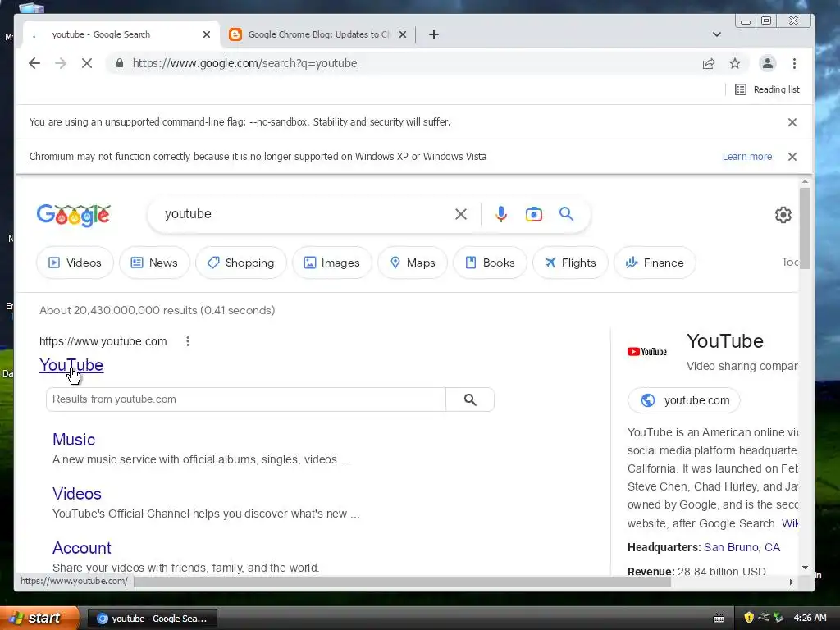This screenshot has width=840, height=630.
Task: Click the youtube.com site search button
Action: 470,399
